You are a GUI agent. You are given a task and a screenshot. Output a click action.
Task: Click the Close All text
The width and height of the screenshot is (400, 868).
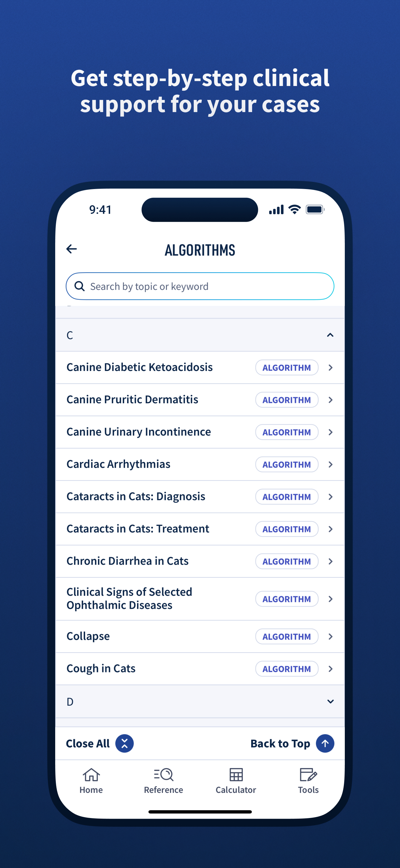[x=88, y=743]
